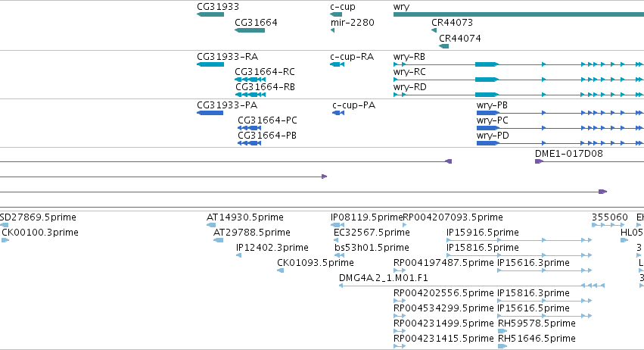Open the IP15816.5prime EST label
The image size is (644, 350).
coord(483,248)
